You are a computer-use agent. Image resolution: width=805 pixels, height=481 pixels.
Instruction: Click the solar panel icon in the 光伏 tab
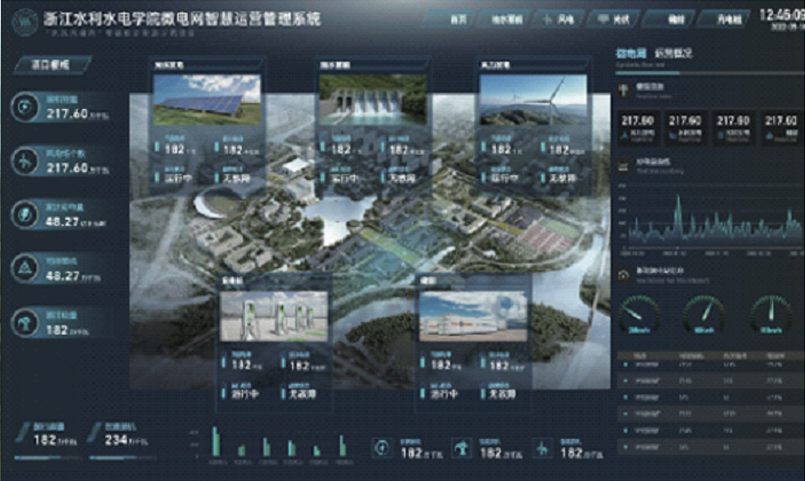603,18
